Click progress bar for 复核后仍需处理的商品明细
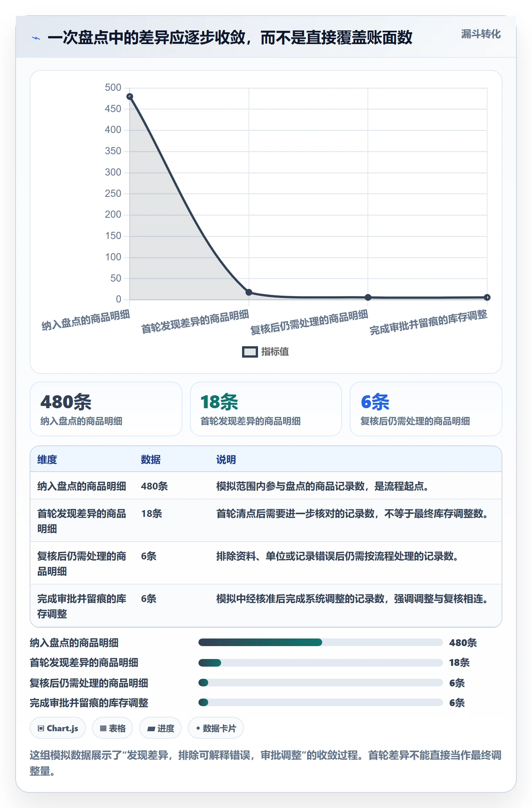Screen dimensions: 532x808 [320, 683]
